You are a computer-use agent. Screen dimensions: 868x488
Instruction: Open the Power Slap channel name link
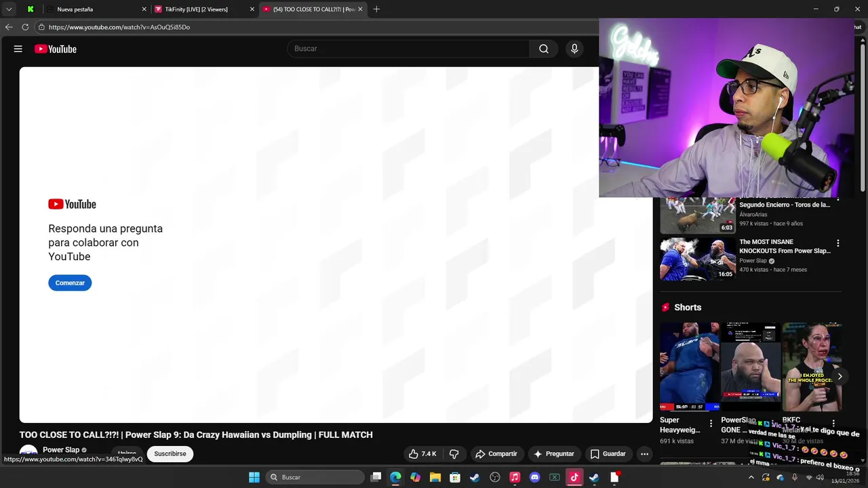point(61,449)
